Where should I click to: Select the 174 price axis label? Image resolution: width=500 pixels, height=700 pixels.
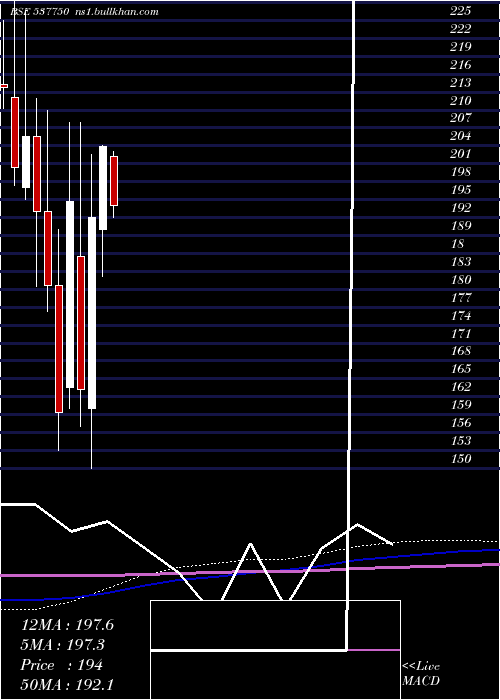(x=460, y=316)
